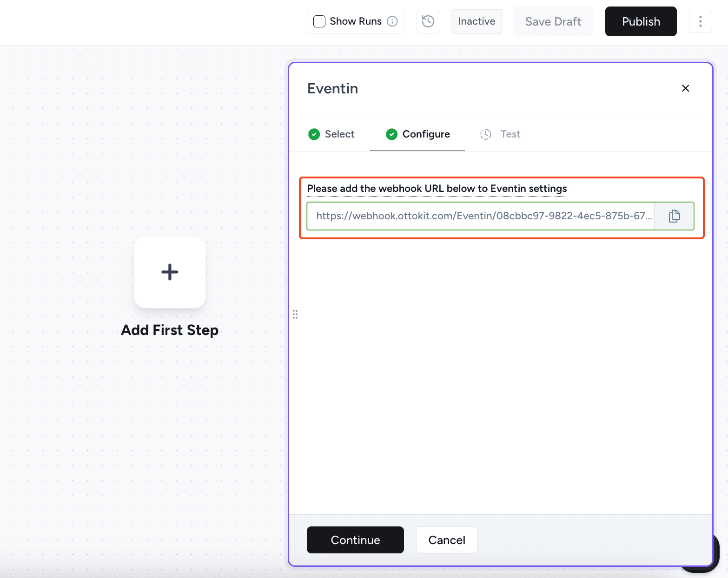
Task: Publish the workflow
Action: click(x=641, y=21)
